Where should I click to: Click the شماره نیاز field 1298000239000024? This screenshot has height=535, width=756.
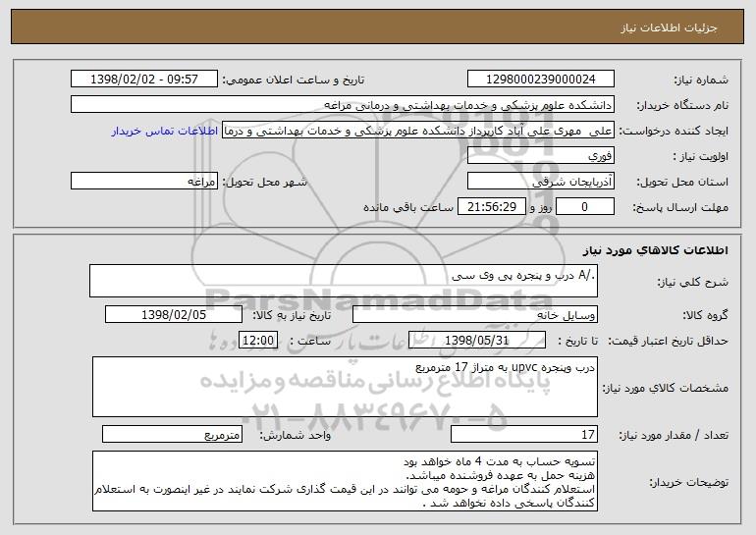540,80
